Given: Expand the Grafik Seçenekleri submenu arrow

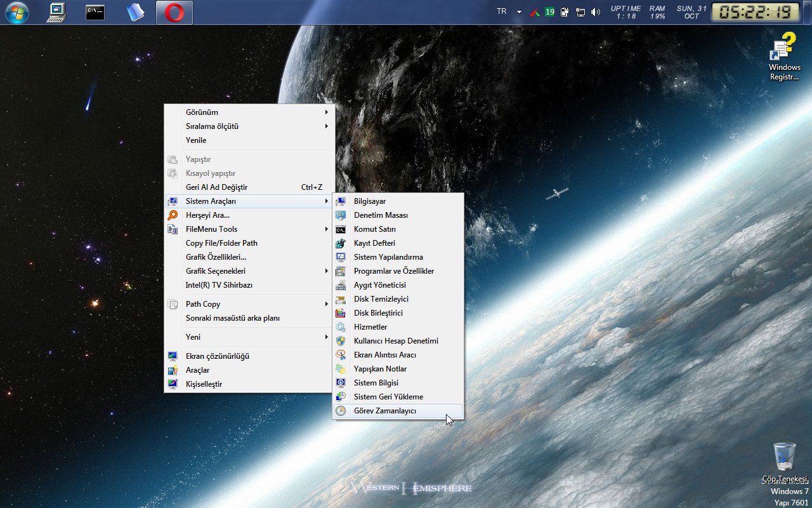Looking at the screenshot, I should (327, 271).
